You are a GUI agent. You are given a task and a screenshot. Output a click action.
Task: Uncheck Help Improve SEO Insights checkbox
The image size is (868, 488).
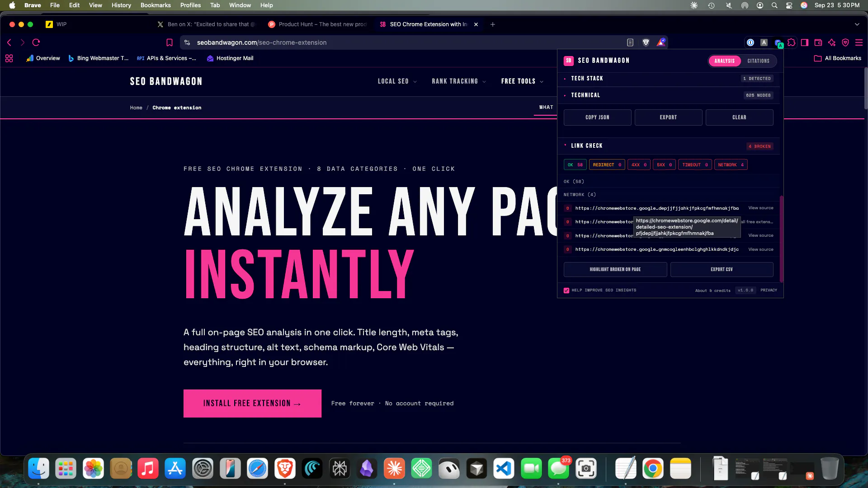(566, 291)
